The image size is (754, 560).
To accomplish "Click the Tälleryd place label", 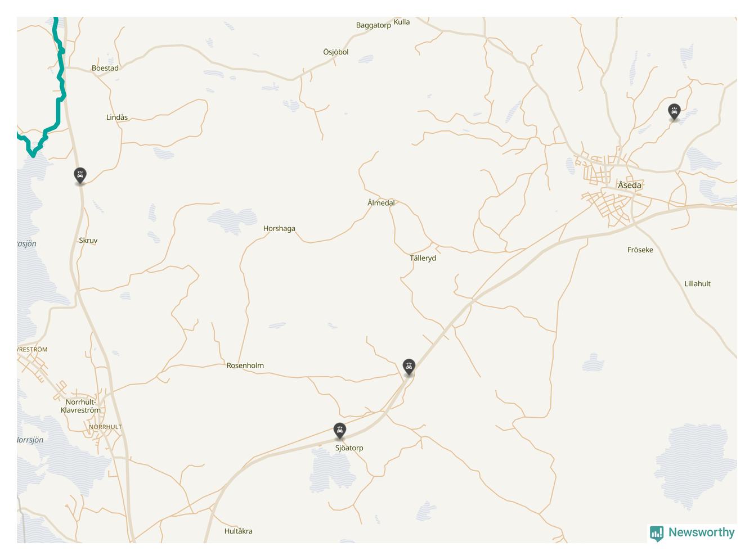I will point(423,258).
